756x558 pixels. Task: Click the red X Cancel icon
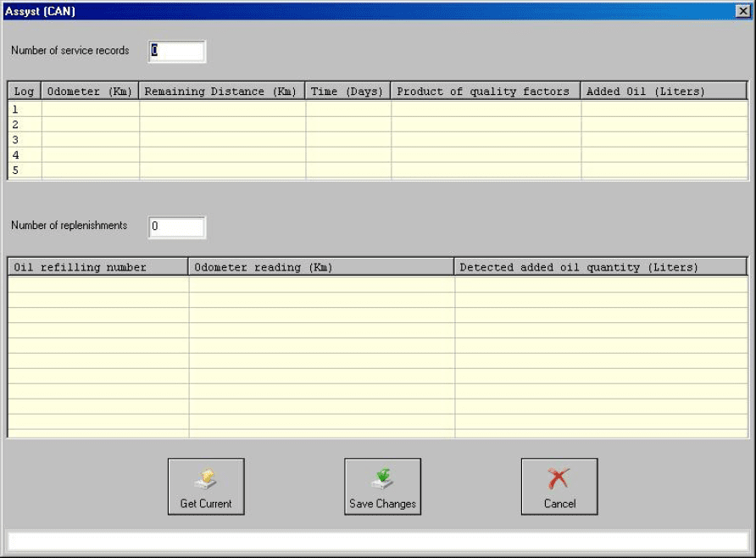559,479
